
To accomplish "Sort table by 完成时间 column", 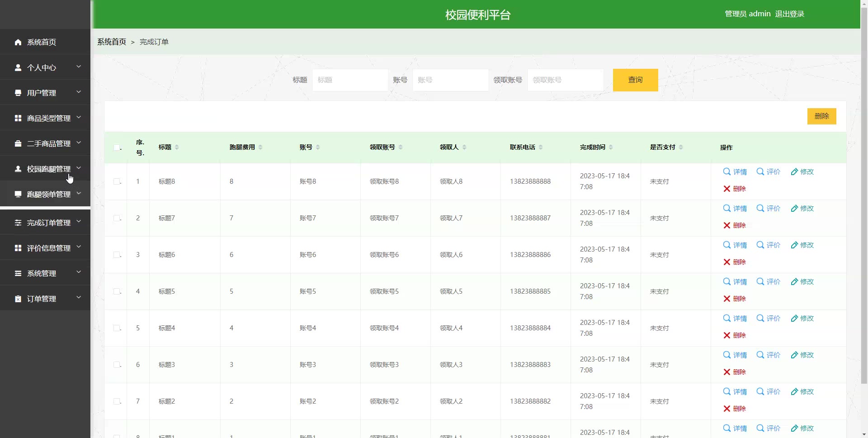I will click(611, 147).
